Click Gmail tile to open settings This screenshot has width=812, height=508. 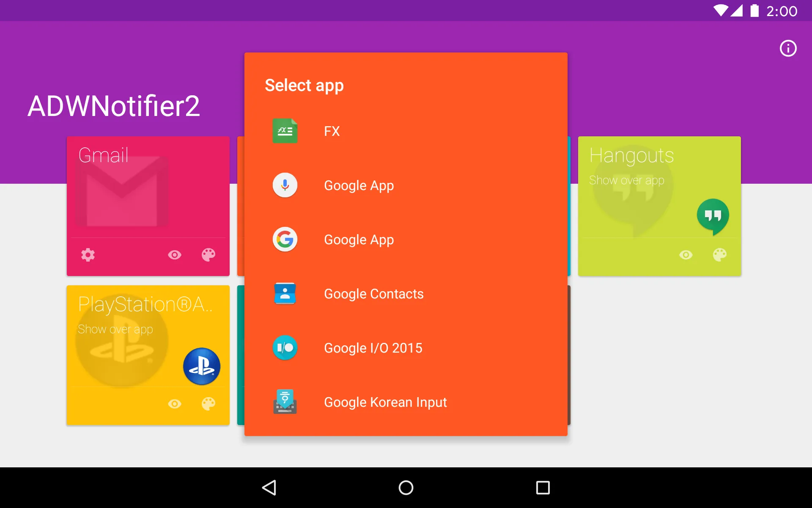(88, 254)
